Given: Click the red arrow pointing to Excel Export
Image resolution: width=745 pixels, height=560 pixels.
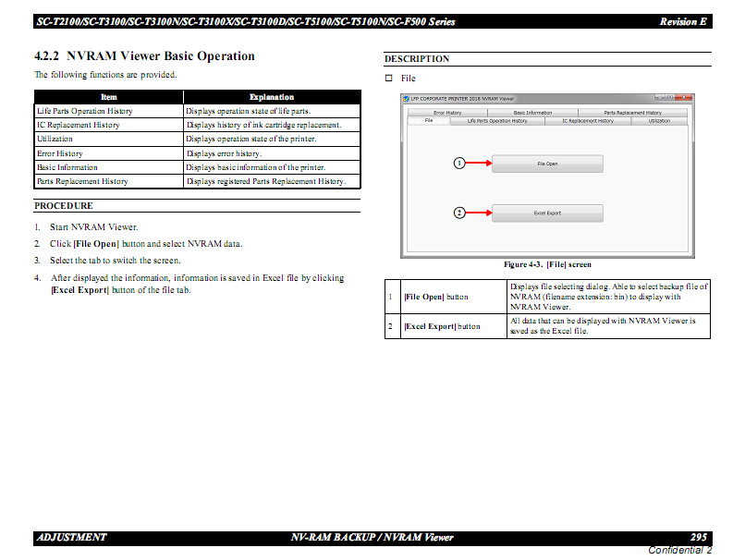Looking at the screenshot, I should click(479, 213).
